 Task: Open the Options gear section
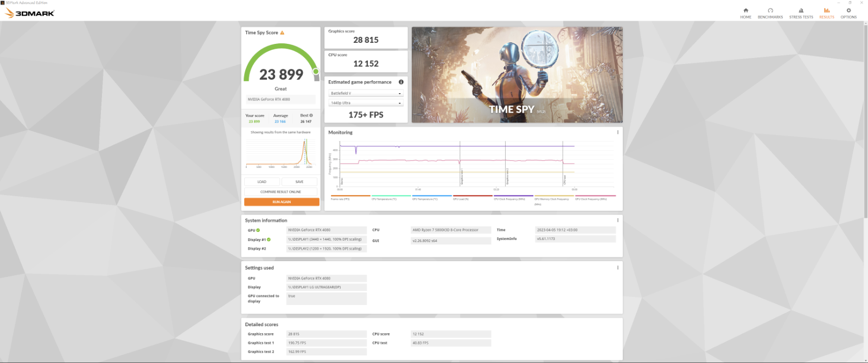[848, 13]
